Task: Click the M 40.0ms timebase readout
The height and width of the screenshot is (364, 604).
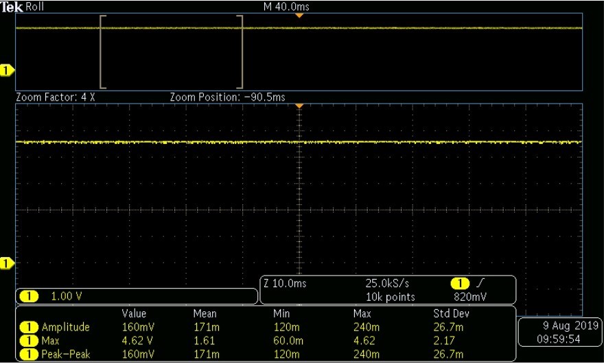Action: (286, 7)
